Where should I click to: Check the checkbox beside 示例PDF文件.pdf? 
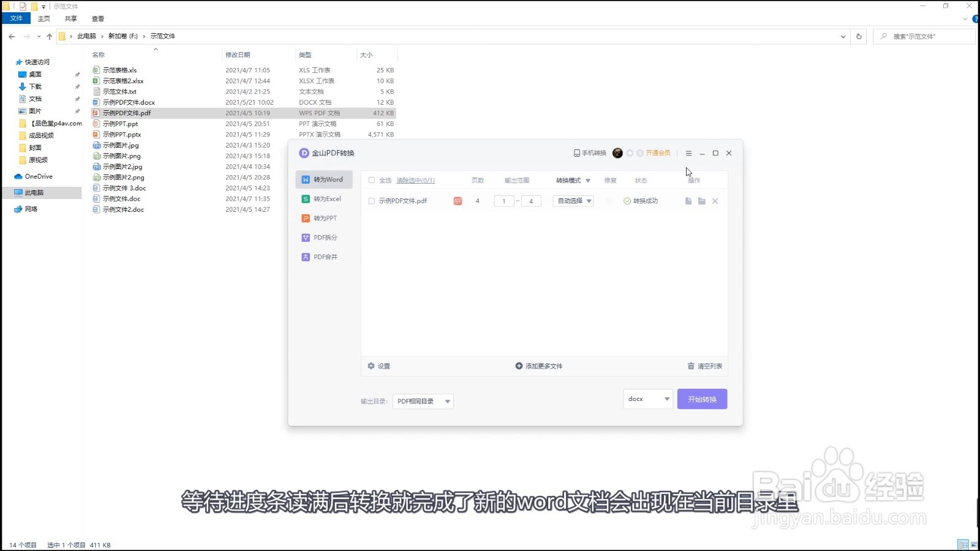372,200
